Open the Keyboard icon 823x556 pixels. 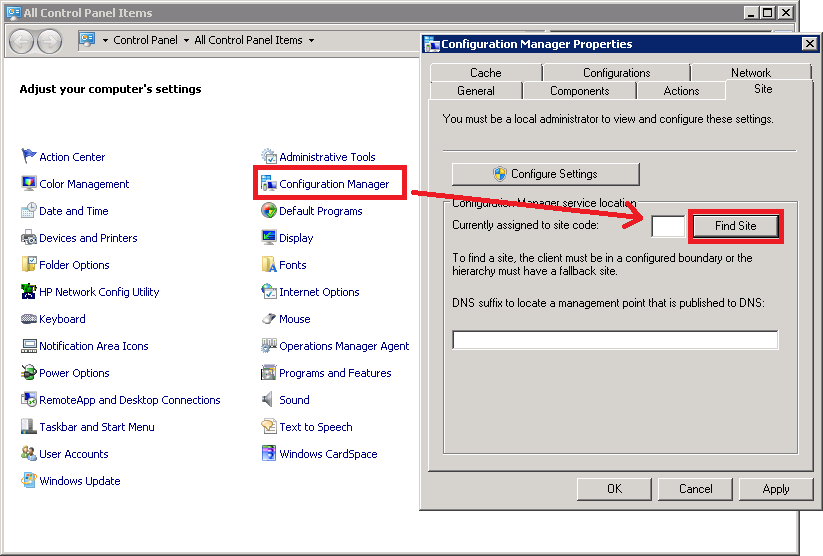28,318
